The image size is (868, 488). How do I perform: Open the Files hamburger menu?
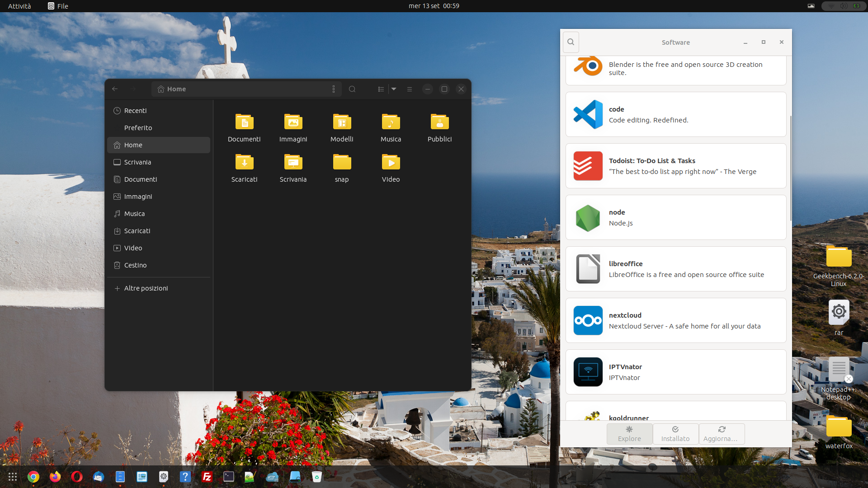pyautogui.click(x=410, y=89)
